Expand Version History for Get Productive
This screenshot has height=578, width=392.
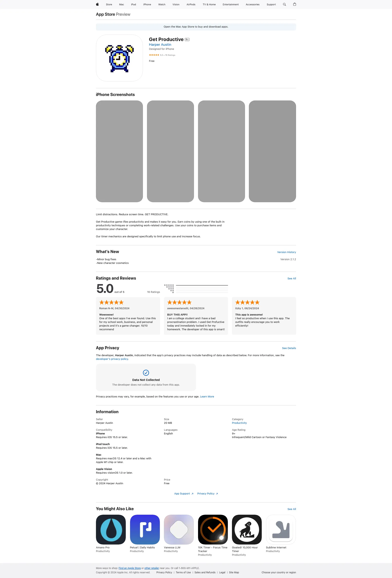287,252
